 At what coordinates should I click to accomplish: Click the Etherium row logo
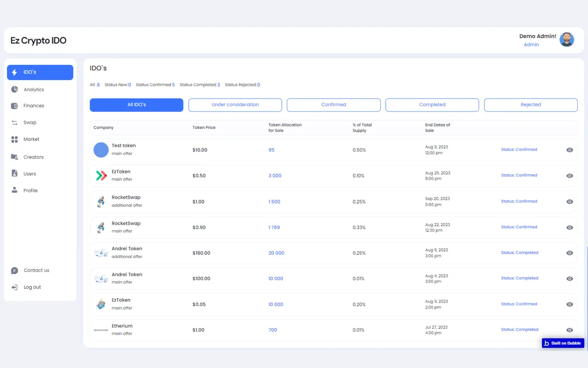click(101, 330)
